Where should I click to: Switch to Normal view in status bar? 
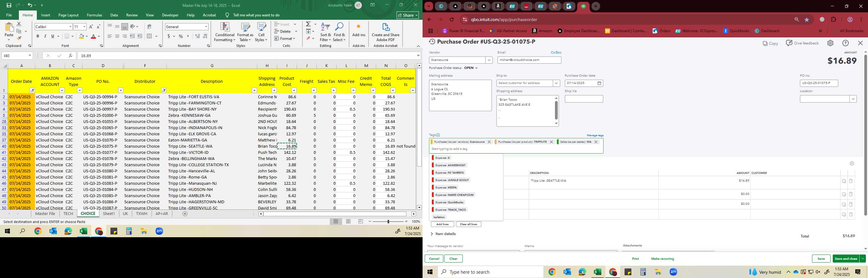(x=336, y=221)
